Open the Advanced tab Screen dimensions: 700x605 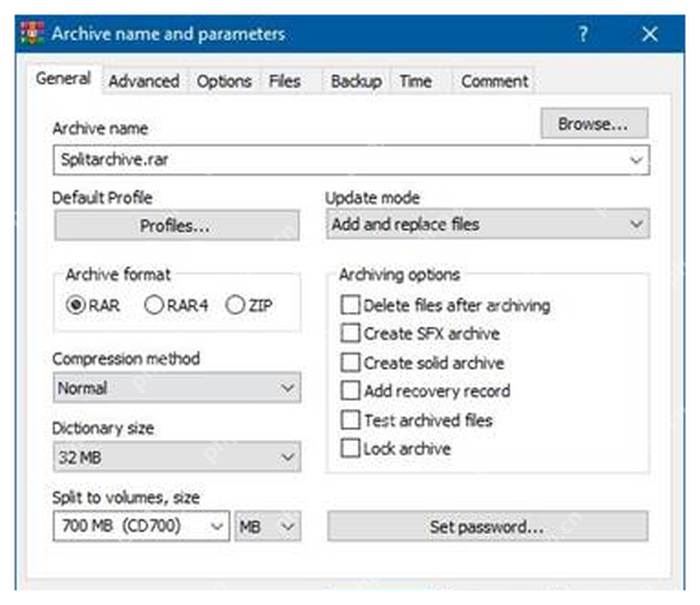point(144,81)
